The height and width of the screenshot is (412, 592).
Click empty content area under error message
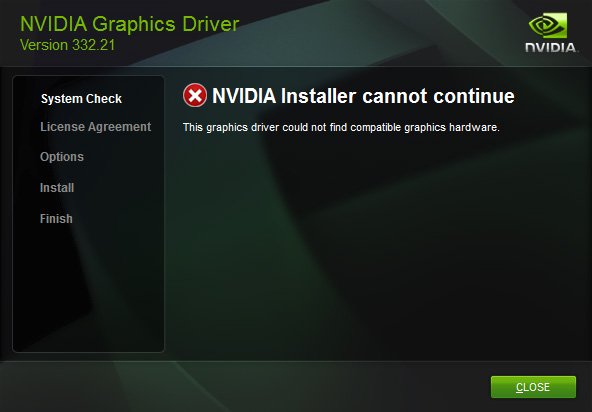click(x=378, y=245)
